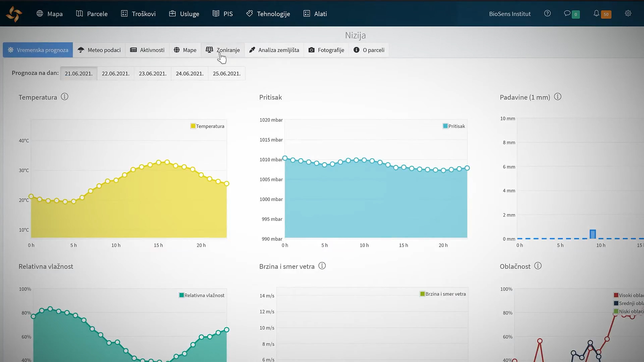Viewport: 644px width, 362px height.
Task: Switch to the Mape tab
Action: (x=185, y=50)
